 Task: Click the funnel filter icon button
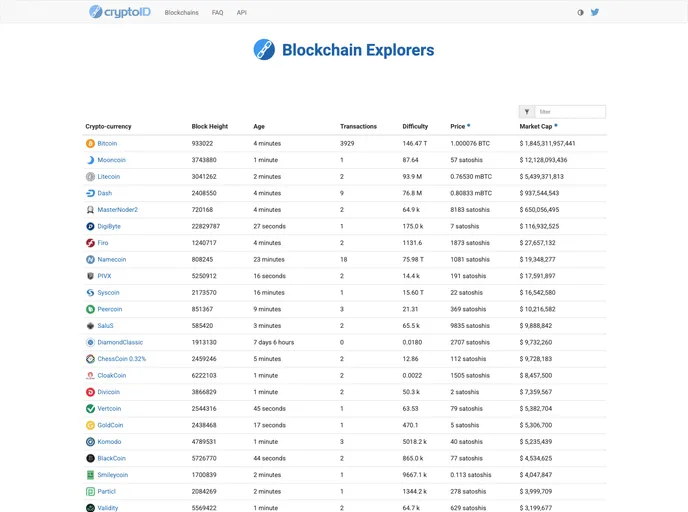click(526, 112)
